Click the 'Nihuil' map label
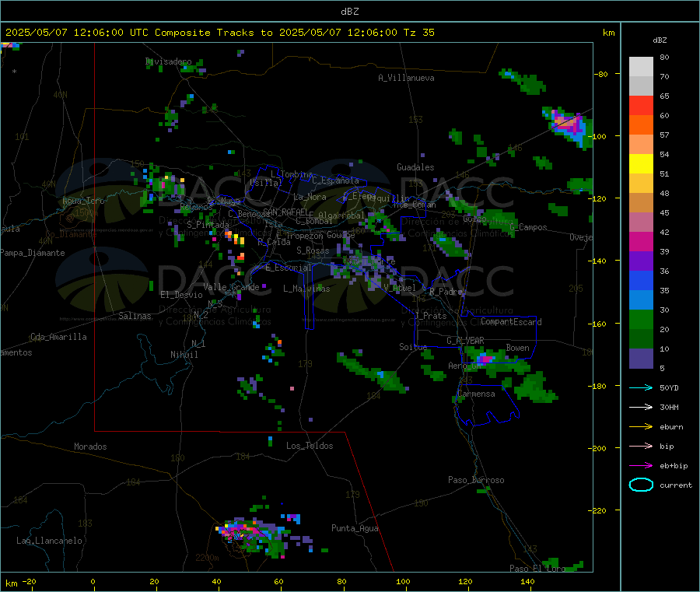Screen dimensions: 700x592 [184, 355]
